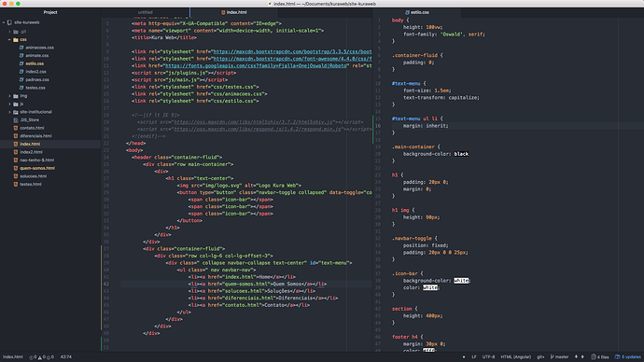Click the CSS file icon beside animacoes.css
644x362 pixels.
click(x=21, y=48)
